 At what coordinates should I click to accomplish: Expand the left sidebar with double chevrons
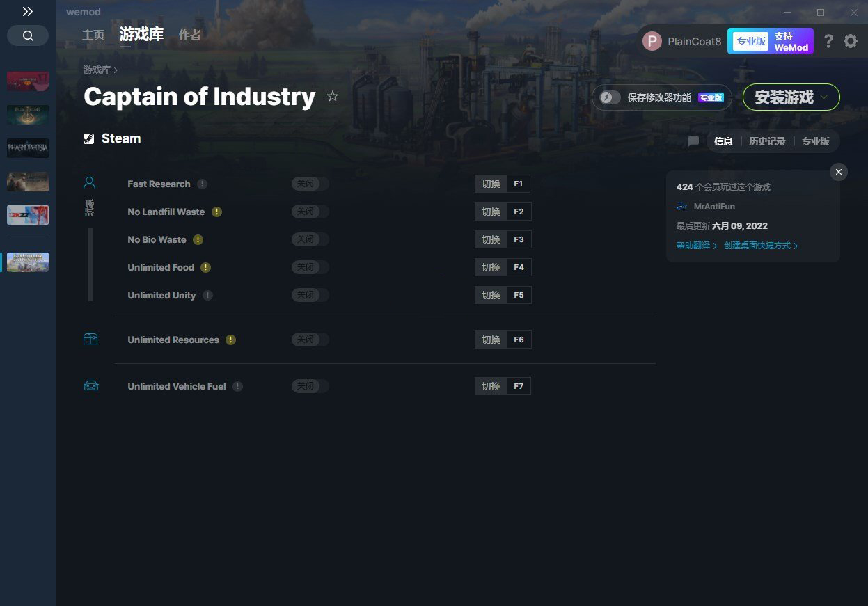pos(28,11)
